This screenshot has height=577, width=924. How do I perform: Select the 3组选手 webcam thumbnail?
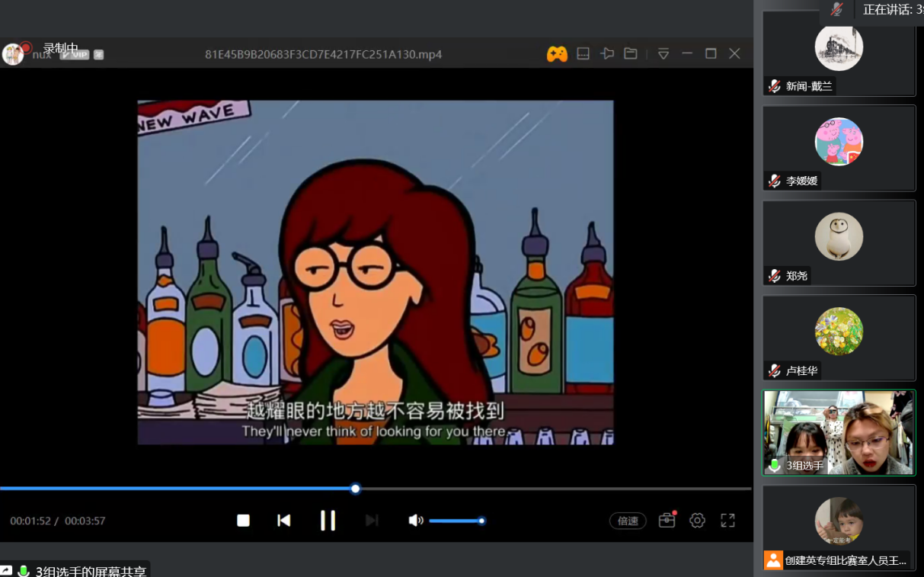(x=839, y=432)
